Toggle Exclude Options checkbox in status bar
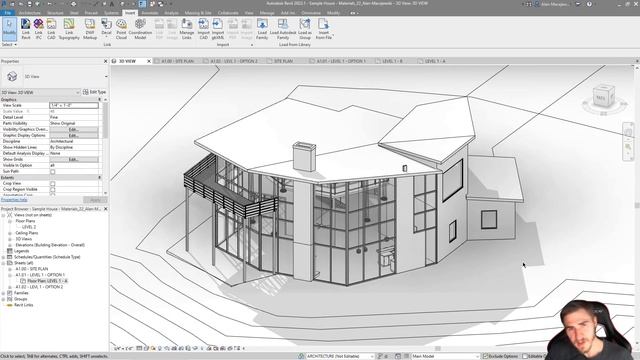This screenshot has height=360, width=640. pos(485,356)
